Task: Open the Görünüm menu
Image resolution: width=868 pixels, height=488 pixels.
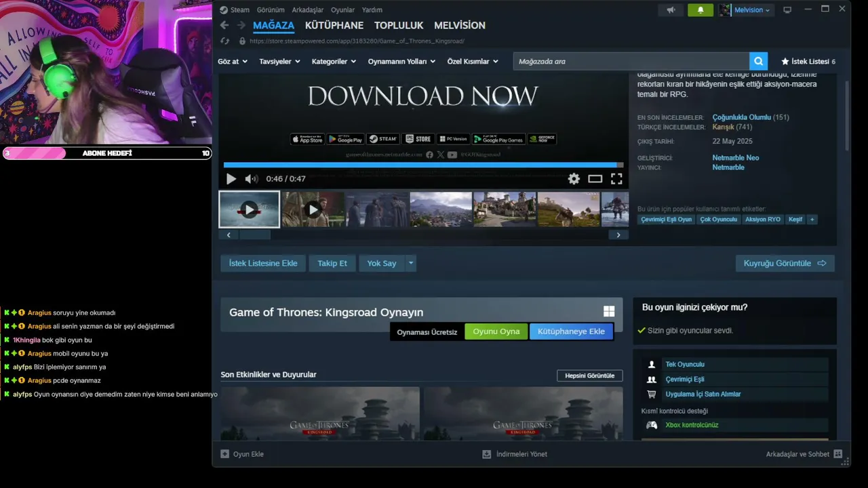Action: (271, 10)
